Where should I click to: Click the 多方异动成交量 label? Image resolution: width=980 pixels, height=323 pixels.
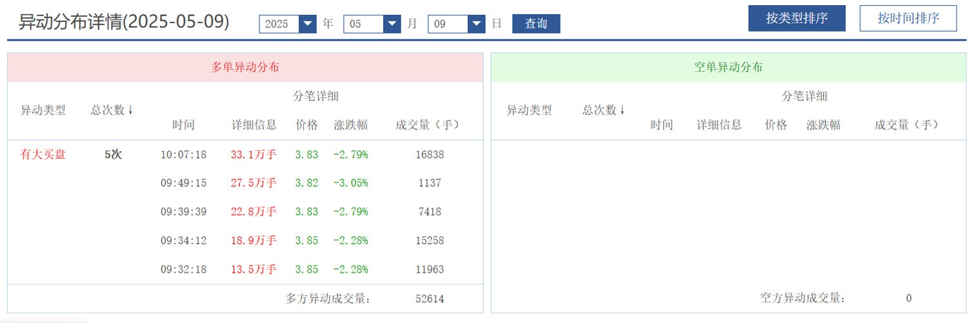tap(329, 298)
